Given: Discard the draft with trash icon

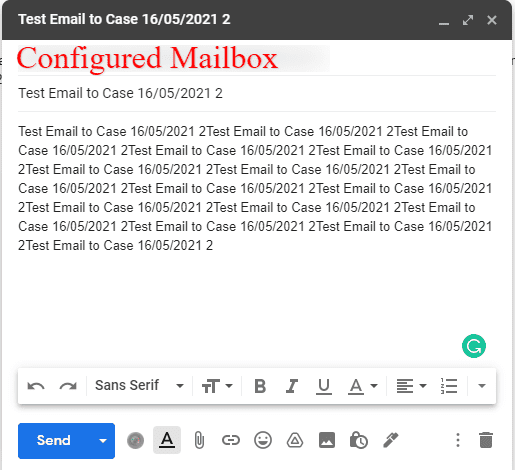Looking at the screenshot, I should click(x=486, y=440).
